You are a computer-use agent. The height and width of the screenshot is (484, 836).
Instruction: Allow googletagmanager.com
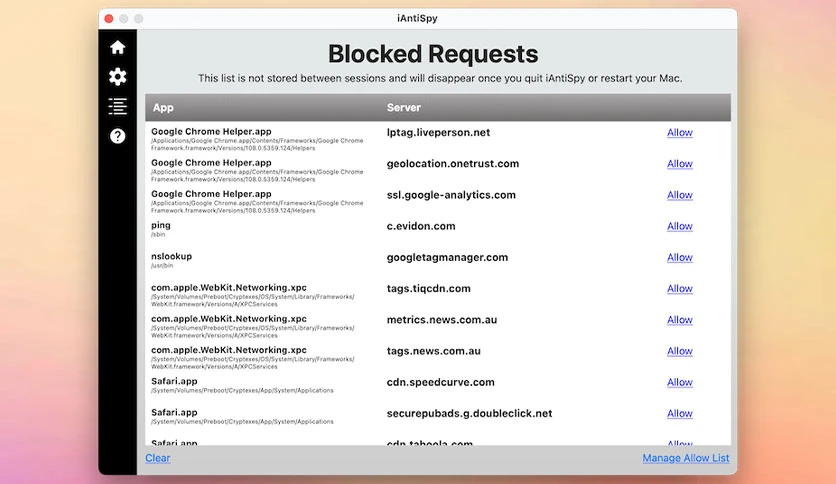pos(680,257)
